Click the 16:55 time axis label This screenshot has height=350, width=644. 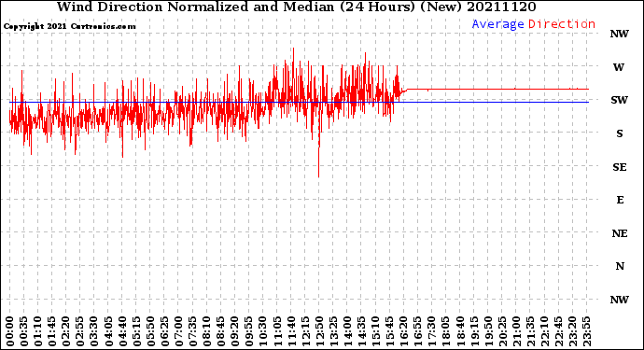tap(418, 331)
